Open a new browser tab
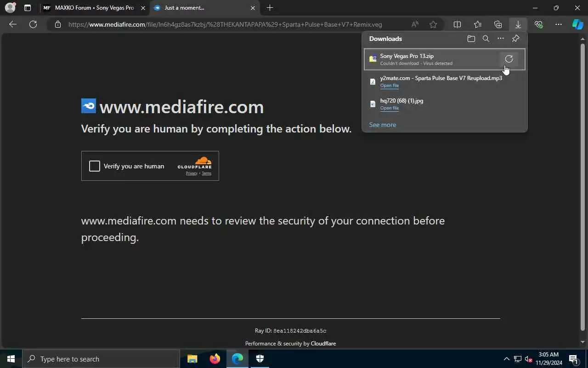The image size is (588, 368). [270, 8]
